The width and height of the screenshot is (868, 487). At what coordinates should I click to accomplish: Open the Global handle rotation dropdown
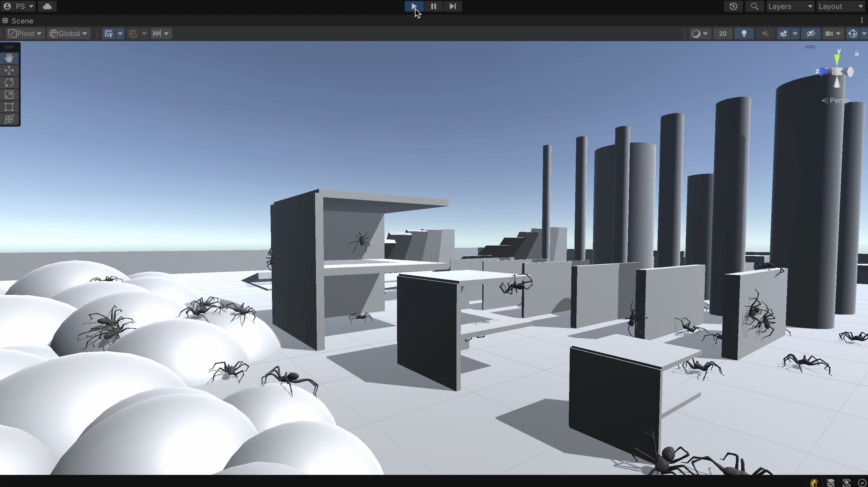pos(68,33)
